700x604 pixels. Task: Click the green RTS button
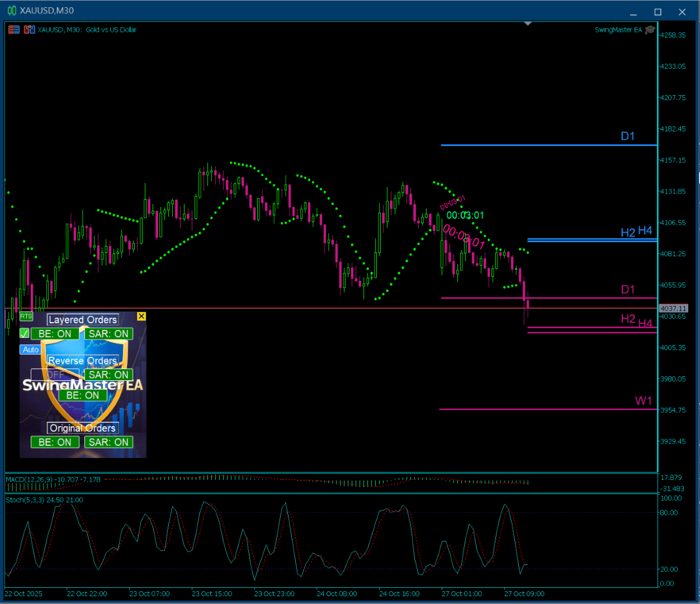tap(26, 317)
